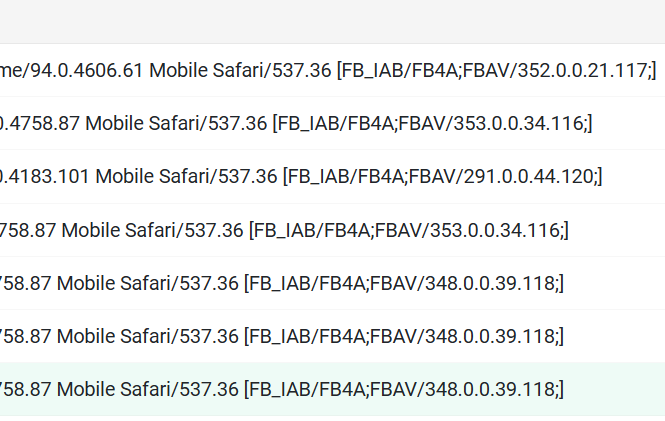Click "[FB_IAB/FB4A" in the highlighted row
This screenshot has height=421, width=665.
pos(304,389)
